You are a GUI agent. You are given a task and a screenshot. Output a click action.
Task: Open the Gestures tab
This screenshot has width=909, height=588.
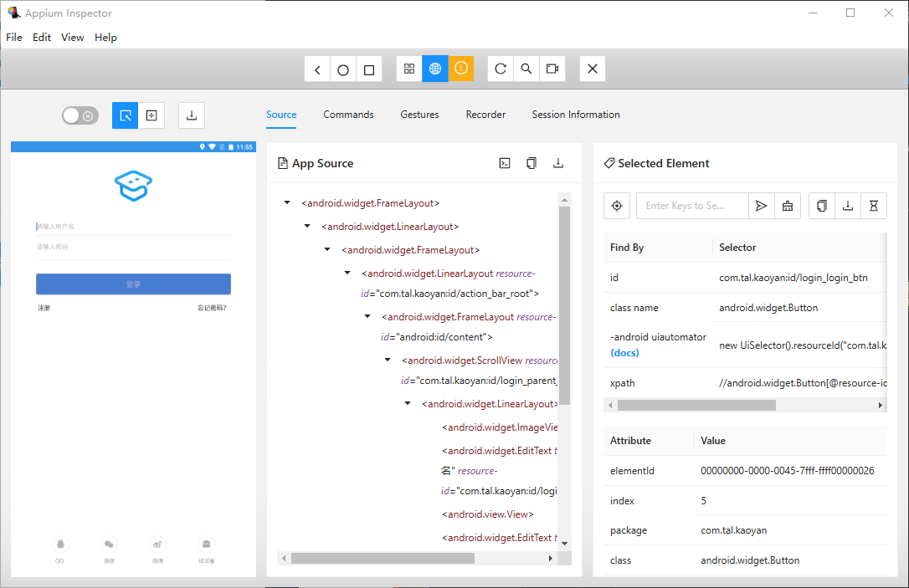pos(419,115)
